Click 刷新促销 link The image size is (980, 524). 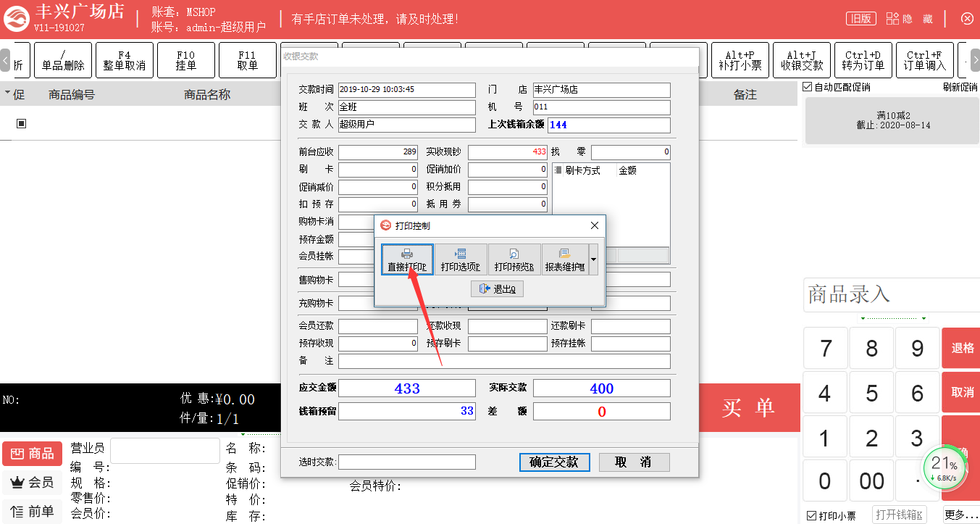[960, 88]
